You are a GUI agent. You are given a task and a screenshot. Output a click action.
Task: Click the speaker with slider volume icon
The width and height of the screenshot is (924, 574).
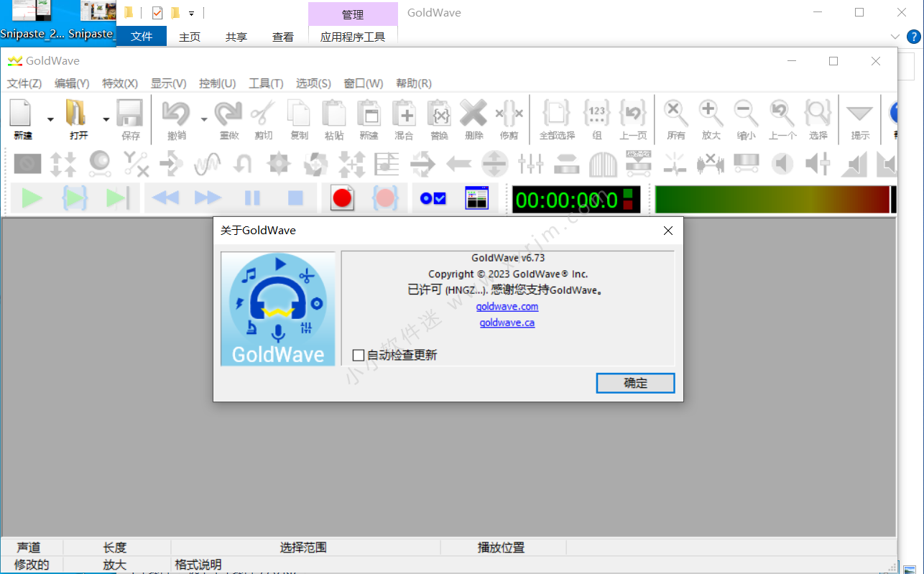pyautogui.click(x=818, y=164)
